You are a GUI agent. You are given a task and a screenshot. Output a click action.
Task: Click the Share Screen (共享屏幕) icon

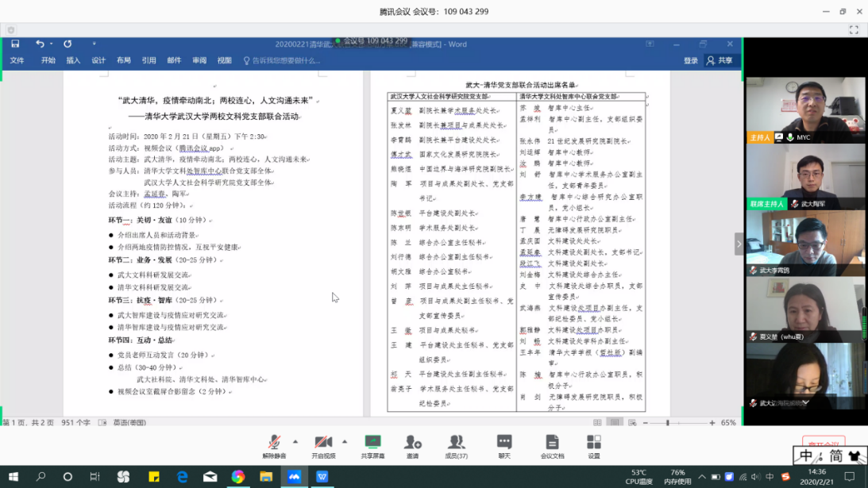[372, 444]
